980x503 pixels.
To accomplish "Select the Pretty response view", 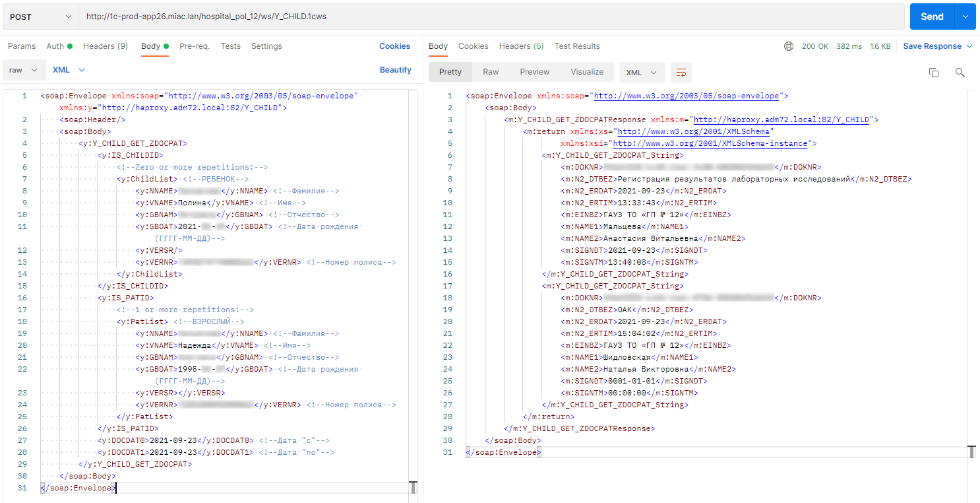I will [x=450, y=72].
